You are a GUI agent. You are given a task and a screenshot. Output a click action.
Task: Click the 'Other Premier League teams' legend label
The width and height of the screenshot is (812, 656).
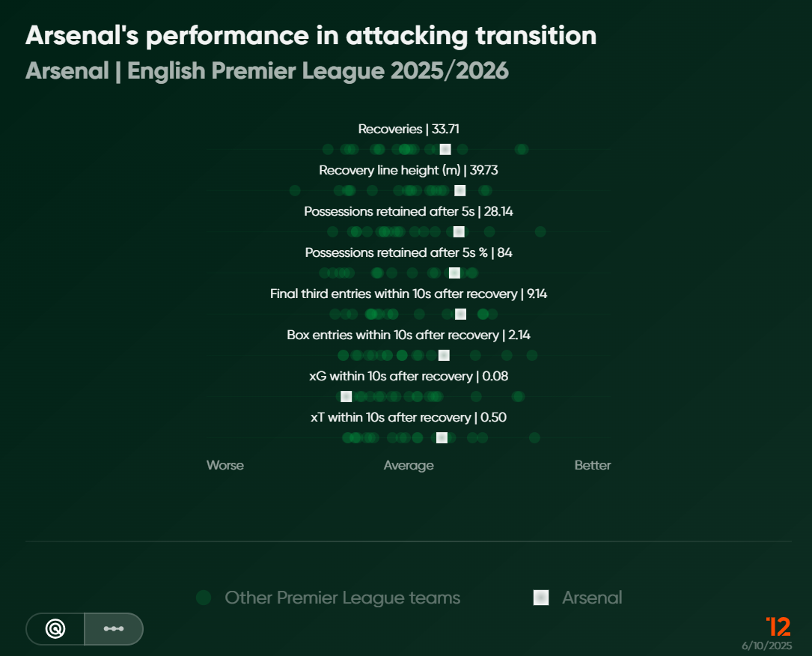[342, 598]
